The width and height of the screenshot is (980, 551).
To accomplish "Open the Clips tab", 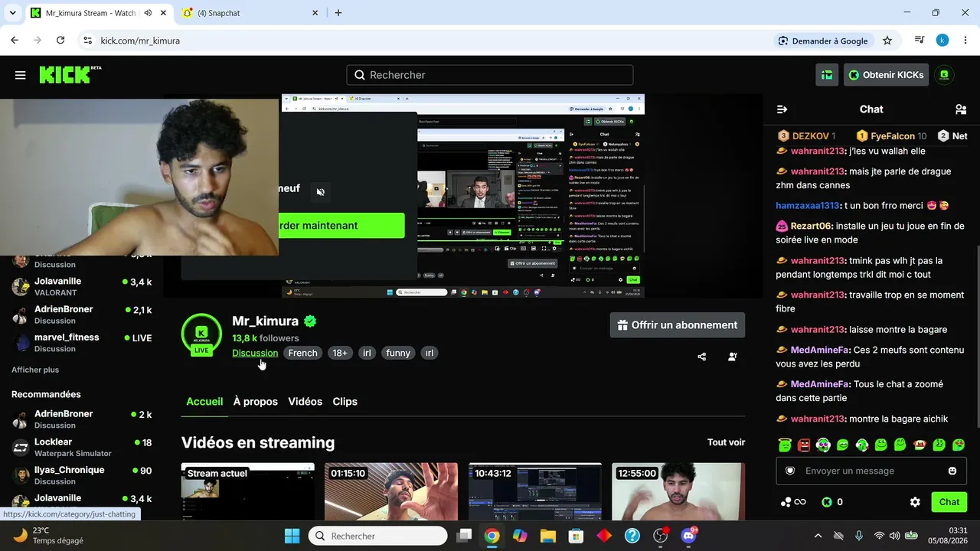I will point(345,402).
